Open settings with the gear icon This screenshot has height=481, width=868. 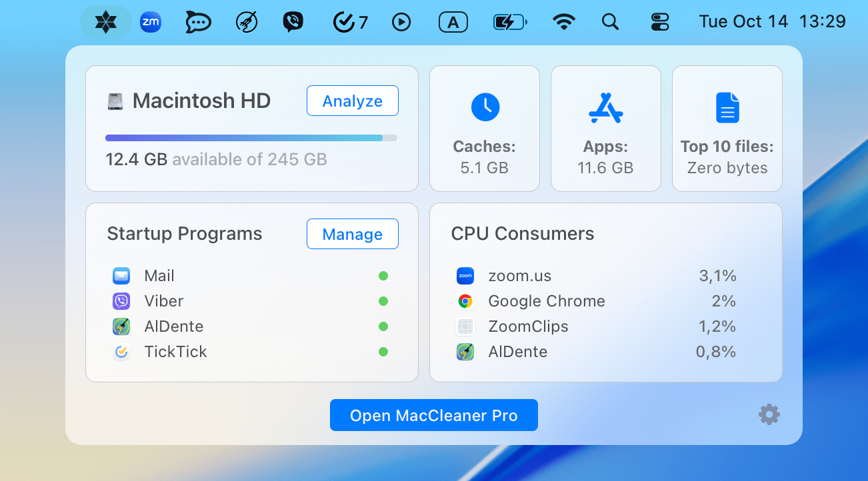coord(769,415)
